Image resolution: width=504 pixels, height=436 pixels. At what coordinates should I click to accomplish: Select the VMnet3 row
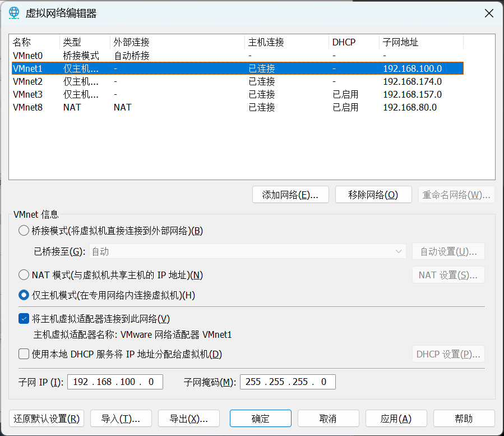238,94
